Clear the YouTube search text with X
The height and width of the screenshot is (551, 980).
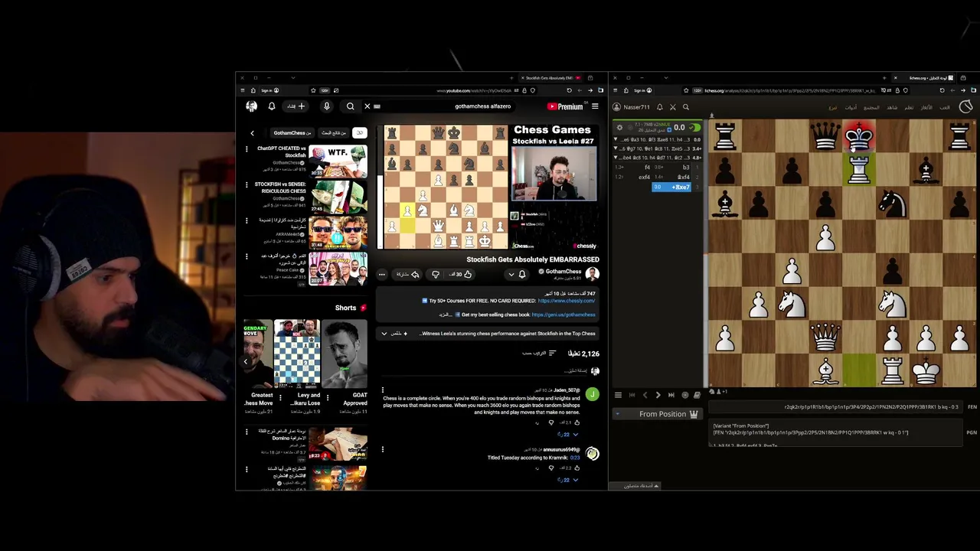click(x=367, y=106)
